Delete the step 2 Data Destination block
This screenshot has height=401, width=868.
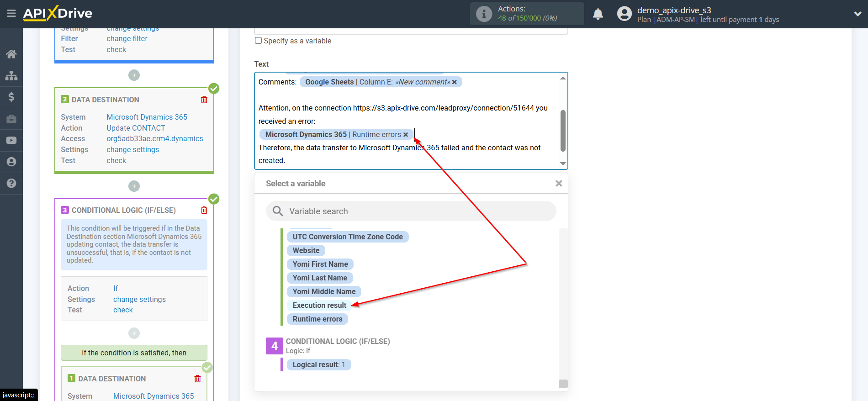tap(204, 100)
